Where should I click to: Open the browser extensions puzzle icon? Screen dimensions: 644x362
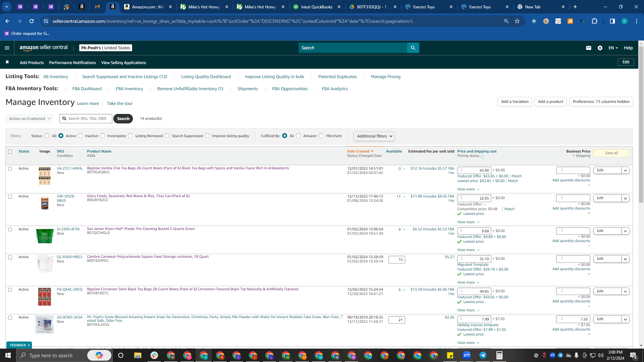point(594,21)
